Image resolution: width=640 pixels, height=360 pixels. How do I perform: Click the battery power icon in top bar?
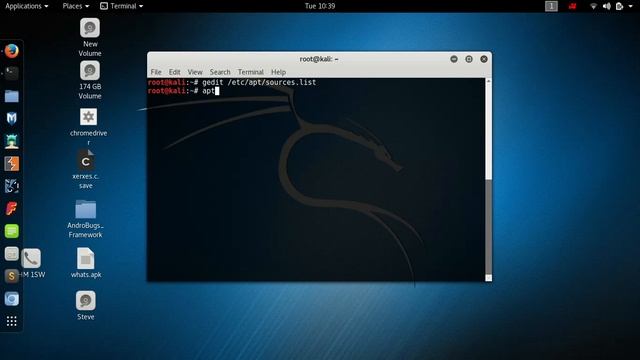coord(620,6)
